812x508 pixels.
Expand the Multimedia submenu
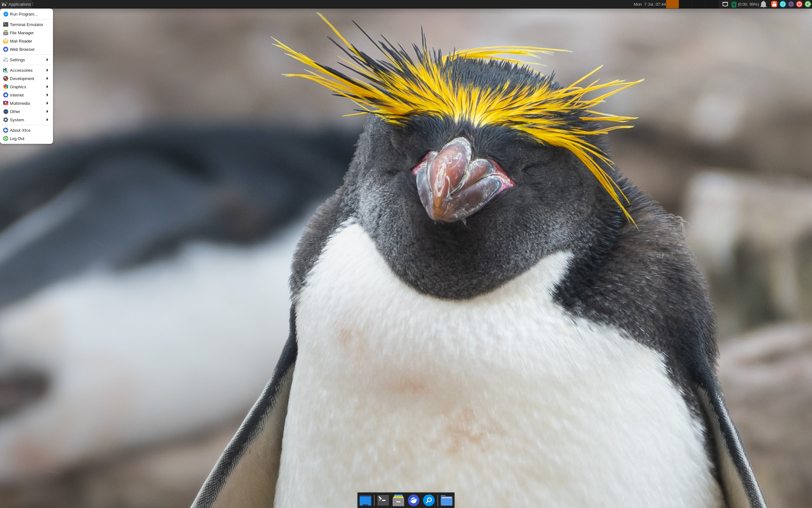[27, 103]
